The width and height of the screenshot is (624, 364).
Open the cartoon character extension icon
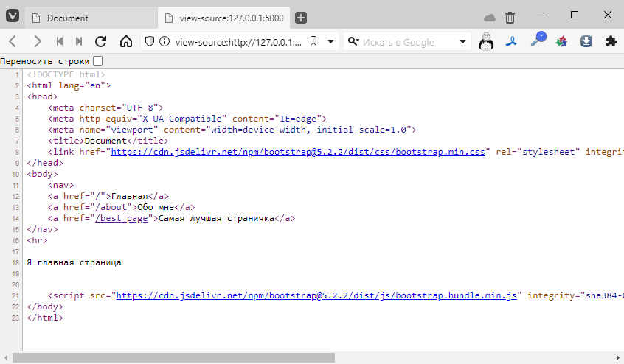486,41
